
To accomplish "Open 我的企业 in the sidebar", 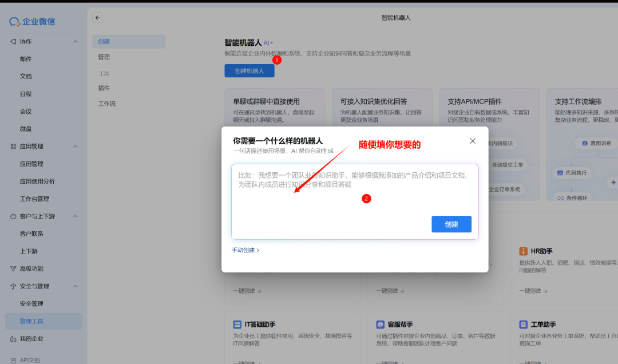I will click(31, 339).
